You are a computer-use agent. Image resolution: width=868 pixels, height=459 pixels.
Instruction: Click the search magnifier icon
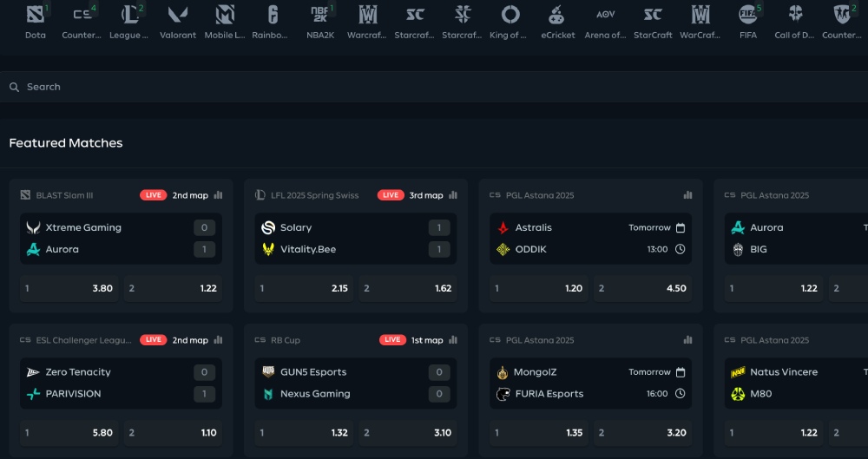pos(15,87)
